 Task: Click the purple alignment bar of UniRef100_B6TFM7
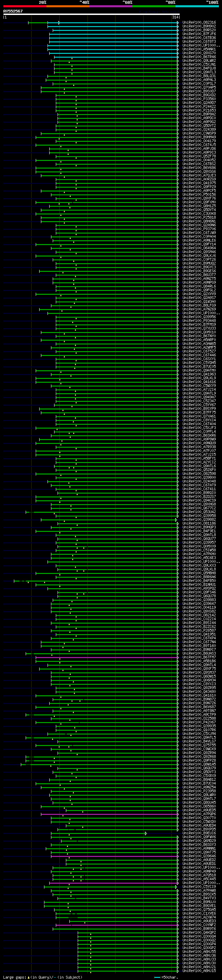click(x=107, y=657)
